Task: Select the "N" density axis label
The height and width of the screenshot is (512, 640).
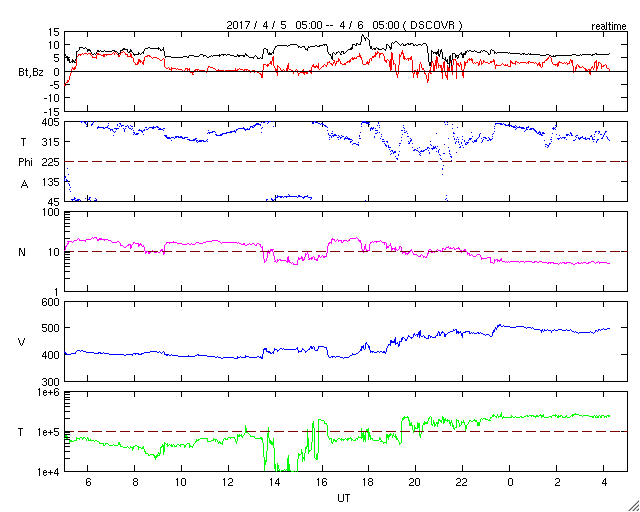Action: click(22, 252)
